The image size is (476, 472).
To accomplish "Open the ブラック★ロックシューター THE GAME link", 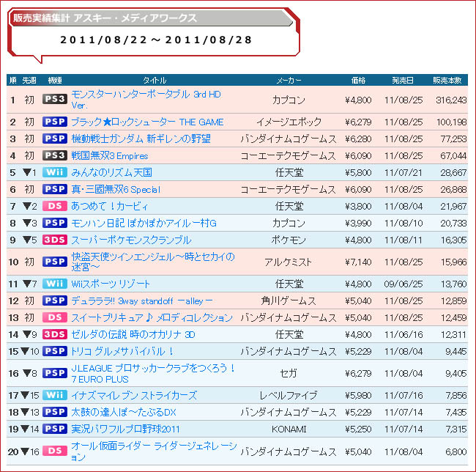I will pos(147,122).
